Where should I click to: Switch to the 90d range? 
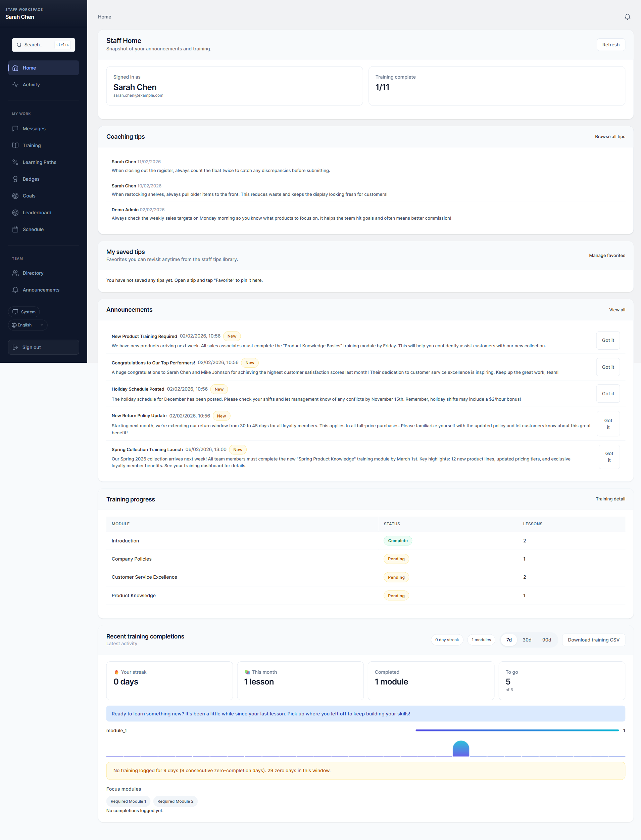click(546, 639)
